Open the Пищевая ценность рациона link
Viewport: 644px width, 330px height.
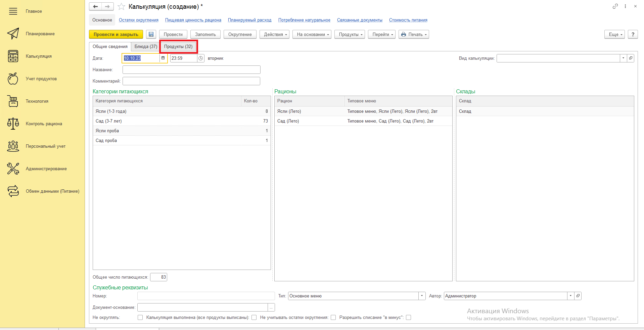(193, 20)
